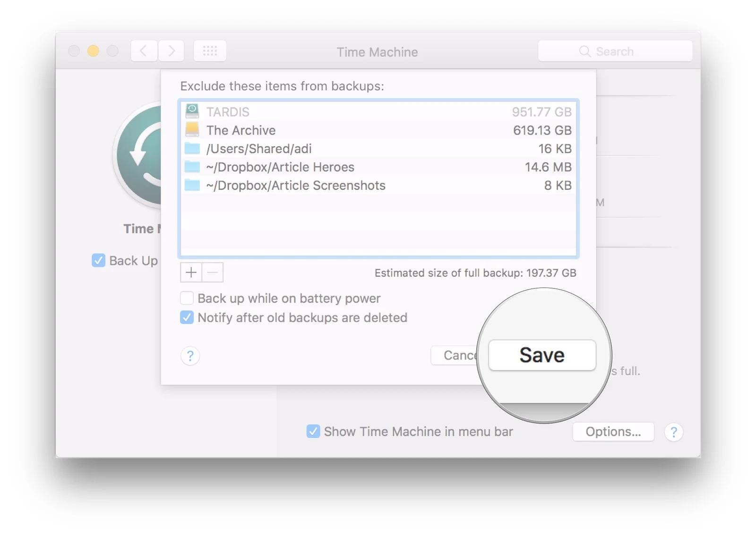756x536 pixels.
Task: Show all preferences grid icon
Action: coord(210,51)
